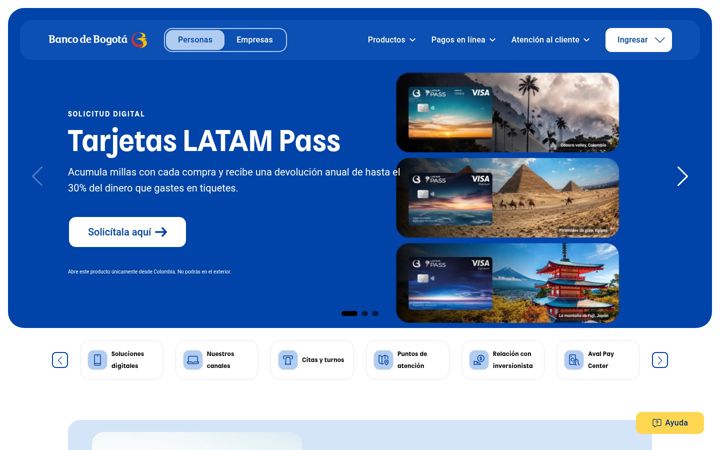Select the first carousel indicator dot

349,313
